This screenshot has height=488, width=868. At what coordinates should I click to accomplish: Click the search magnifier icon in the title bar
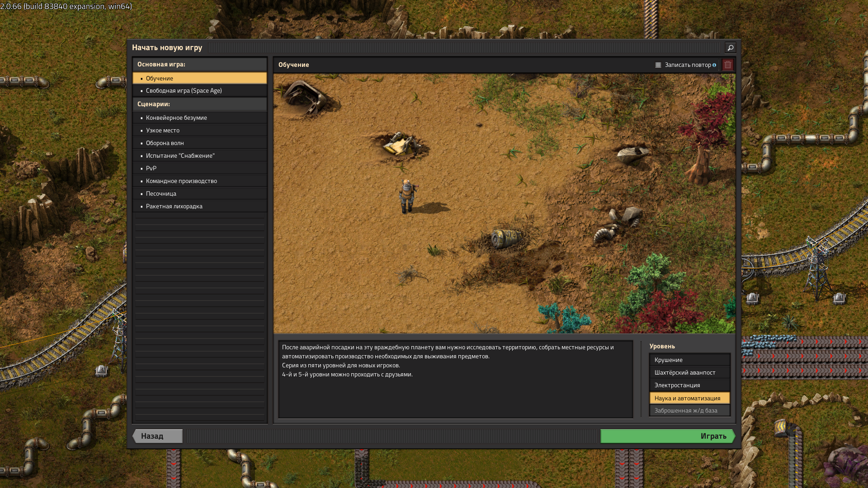(730, 47)
